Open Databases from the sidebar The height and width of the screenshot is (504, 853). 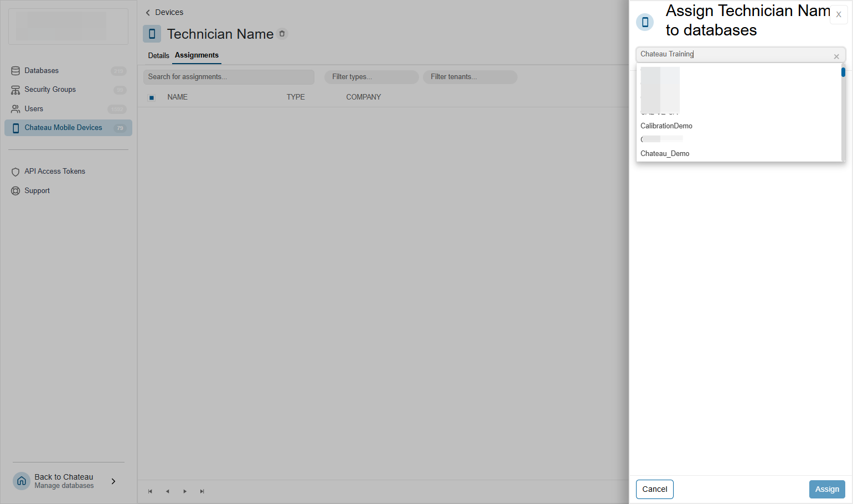pos(68,71)
